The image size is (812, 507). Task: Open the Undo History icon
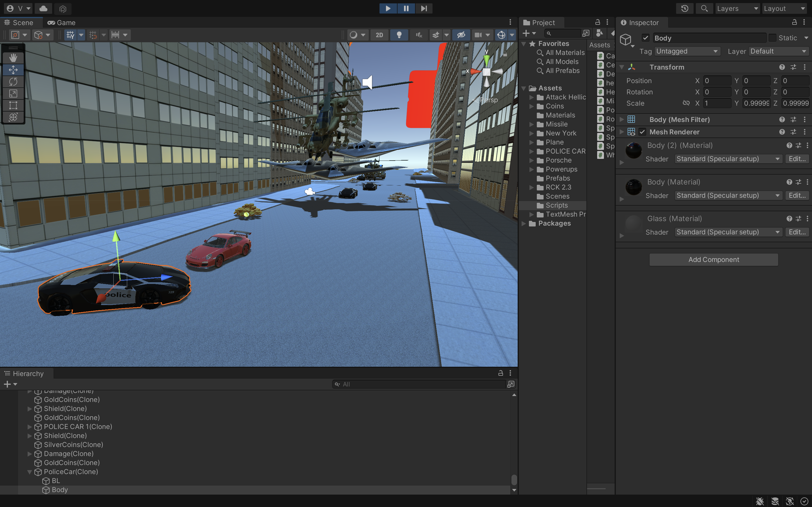[685, 8]
